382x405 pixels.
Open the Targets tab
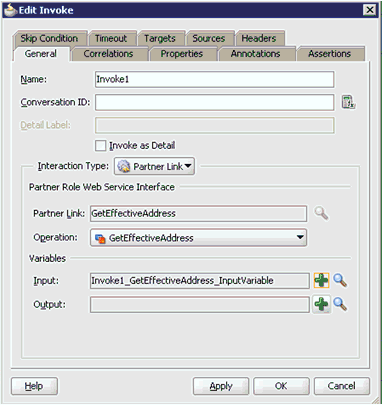click(x=160, y=39)
